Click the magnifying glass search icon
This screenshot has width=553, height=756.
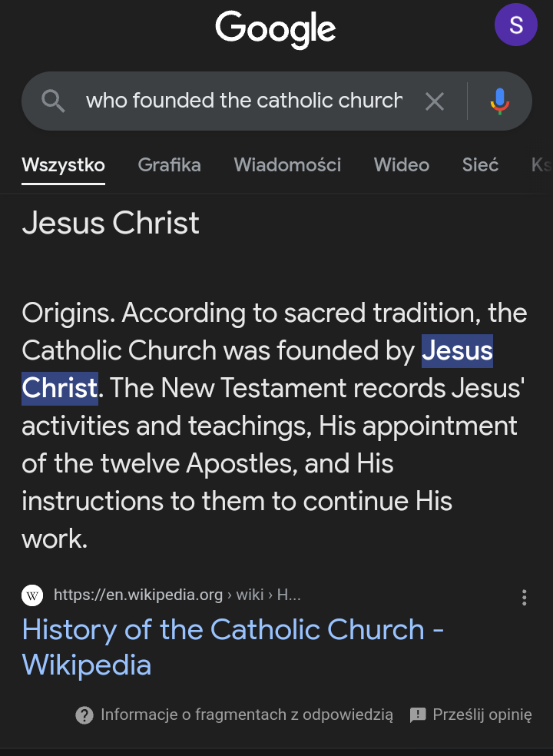(53, 101)
